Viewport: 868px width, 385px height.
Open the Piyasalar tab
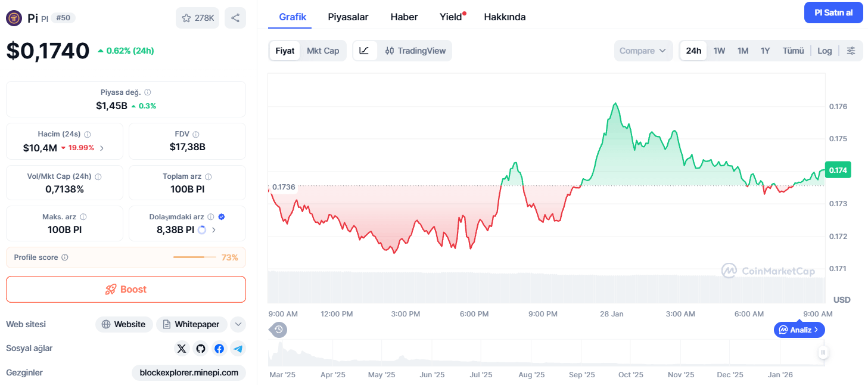348,17
